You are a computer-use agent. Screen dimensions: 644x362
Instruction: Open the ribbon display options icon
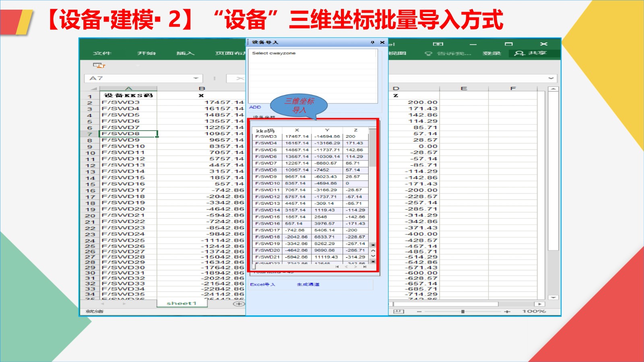point(438,44)
